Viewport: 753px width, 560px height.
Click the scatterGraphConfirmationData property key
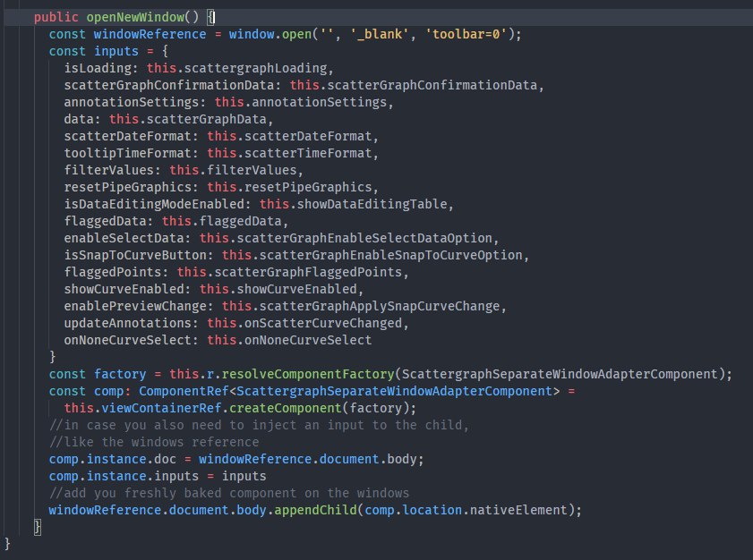169,85
